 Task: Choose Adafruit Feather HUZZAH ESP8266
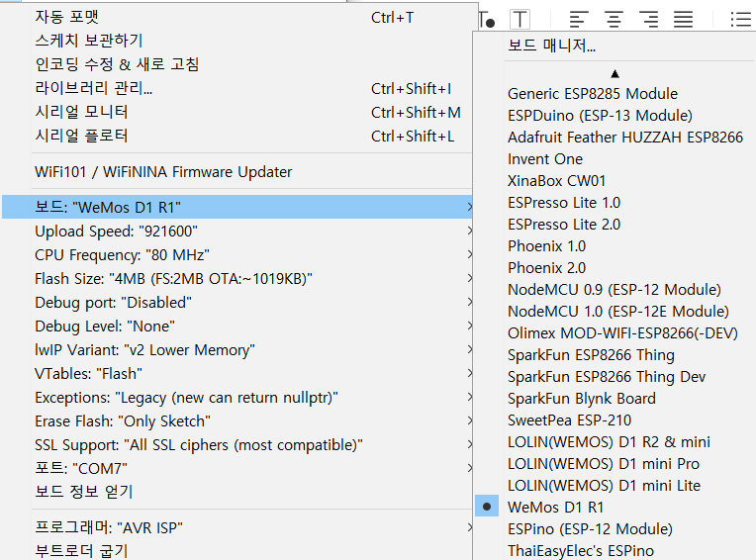point(614,137)
